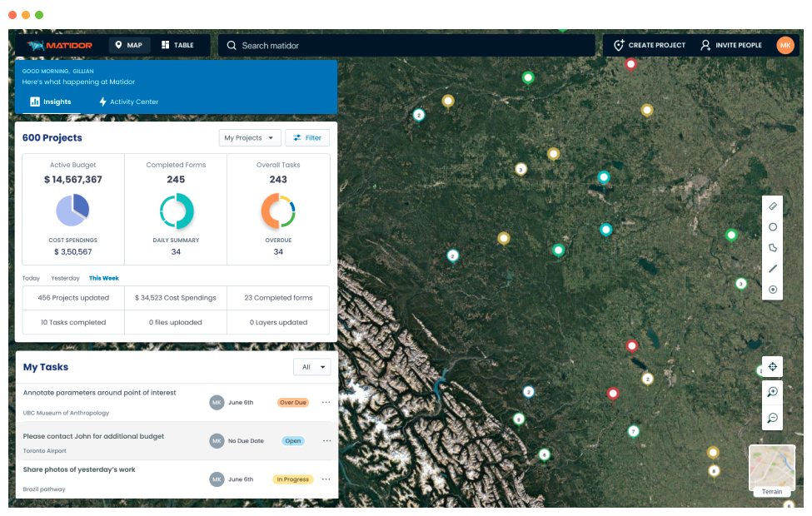Click '0 Layers updated' cell
812x516 pixels.
point(278,322)
